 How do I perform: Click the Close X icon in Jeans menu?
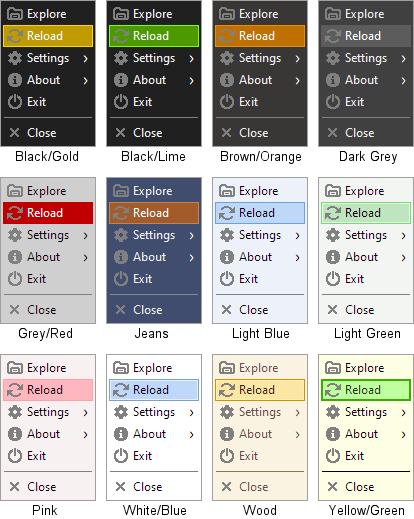click(x=120, y=310)
